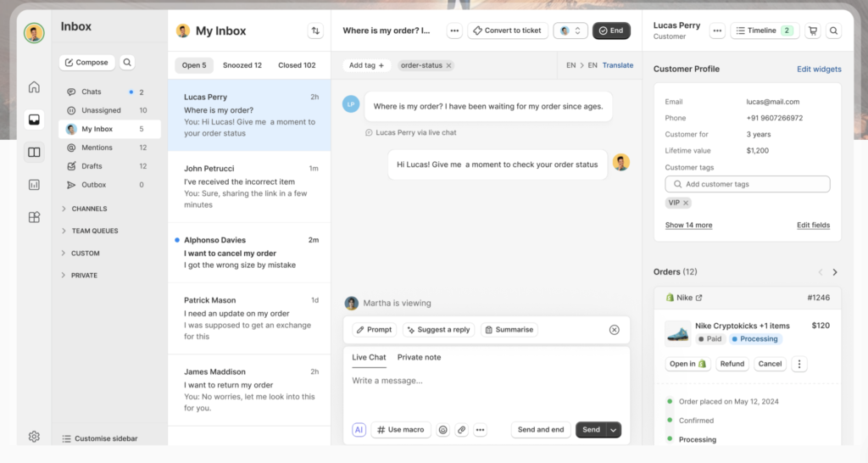Click the sort conversations icon

point(315,31)
